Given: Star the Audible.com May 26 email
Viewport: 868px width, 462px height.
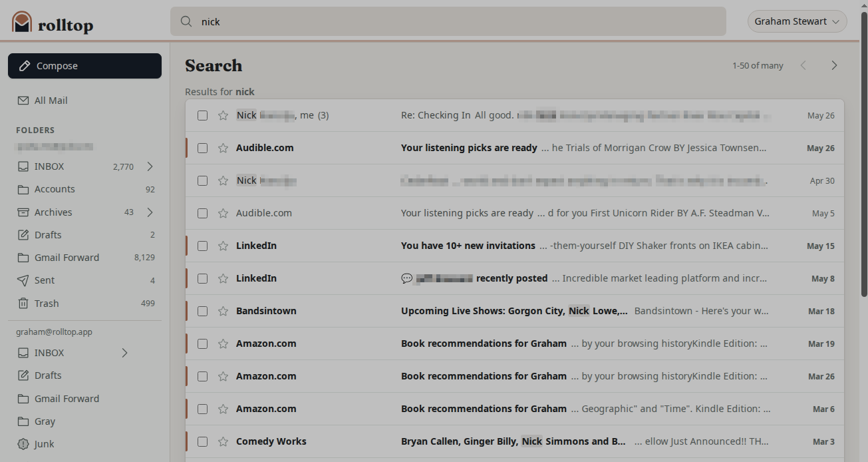Looking at the screenshot, I should (223, 148).
